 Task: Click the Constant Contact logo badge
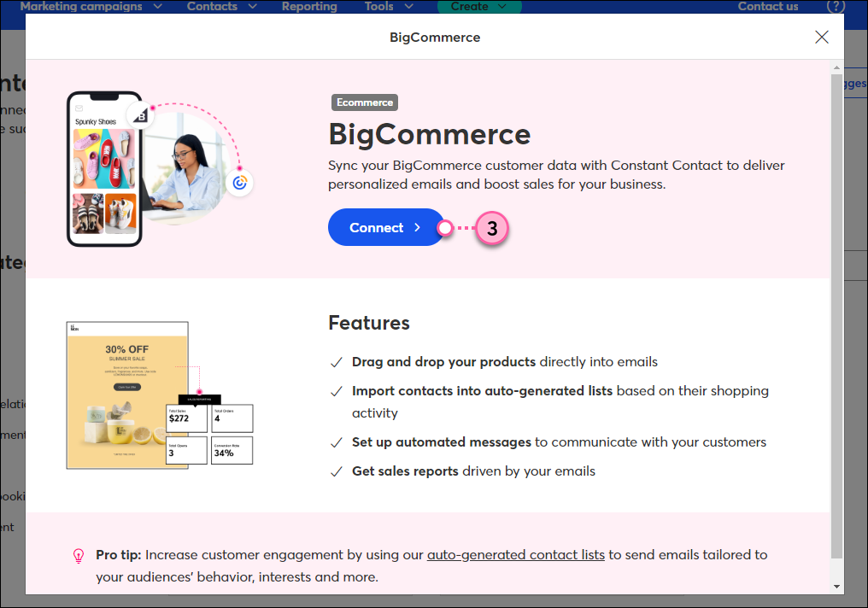240,183
